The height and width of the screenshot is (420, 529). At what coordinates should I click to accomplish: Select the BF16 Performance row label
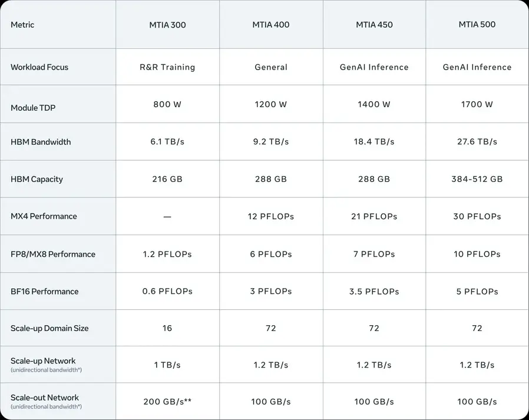[45, 292]
